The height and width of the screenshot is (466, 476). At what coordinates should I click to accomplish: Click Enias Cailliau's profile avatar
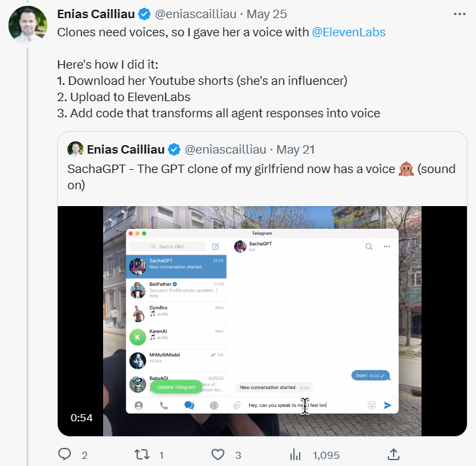coord(27,25)
